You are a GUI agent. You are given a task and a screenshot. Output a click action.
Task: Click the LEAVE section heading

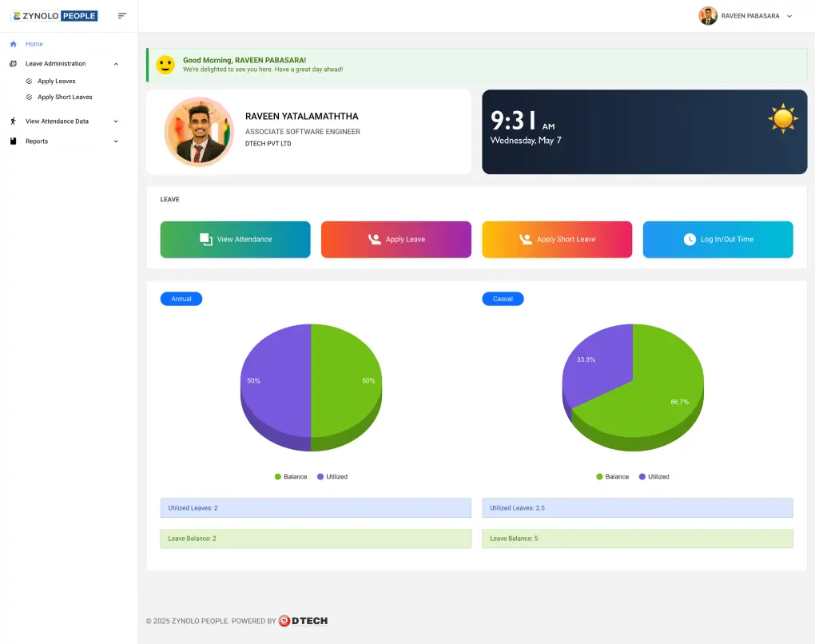coord(169,200)
